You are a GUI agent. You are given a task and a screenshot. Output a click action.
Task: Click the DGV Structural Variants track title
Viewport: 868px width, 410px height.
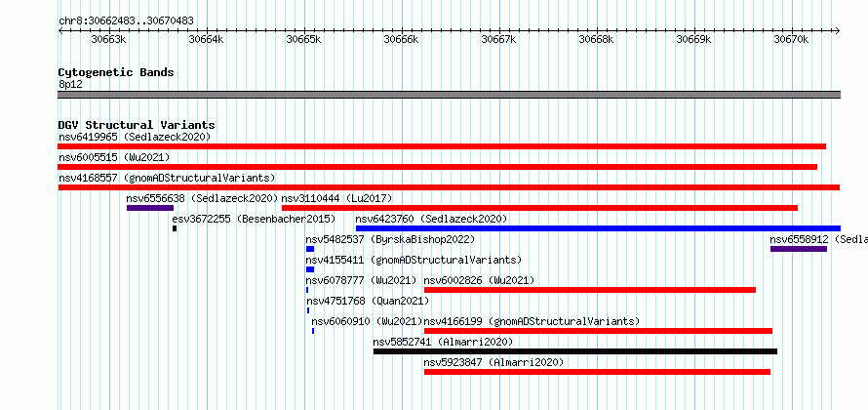pyautogui.click(x=137, y=125)
